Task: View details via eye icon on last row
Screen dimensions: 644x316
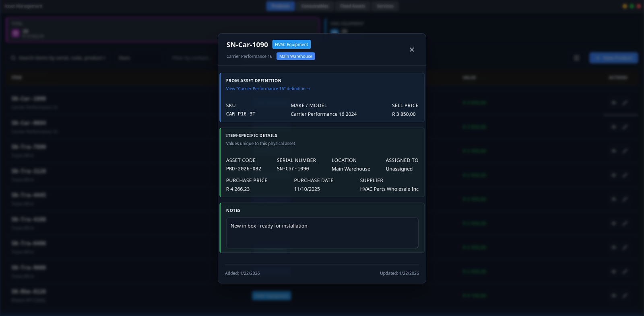Action: pyautogui.click(x=613, y=295)
